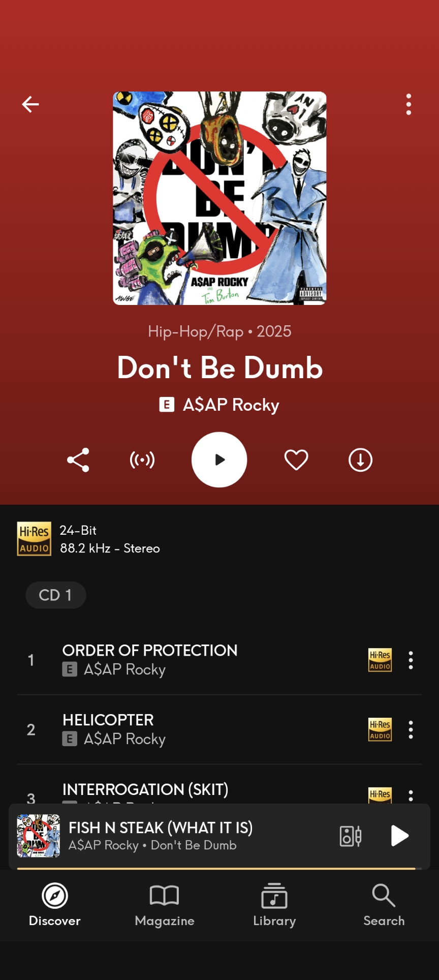Screen dimensions: 439x980
Task: Open A$AP Rocky artist page link
Action: pyautogui.click(x=231, y=405)
